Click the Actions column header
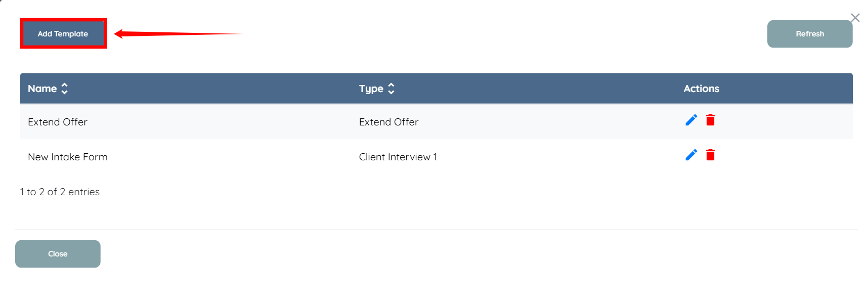Viewport: 868px width, 307px height. [701, 89]
